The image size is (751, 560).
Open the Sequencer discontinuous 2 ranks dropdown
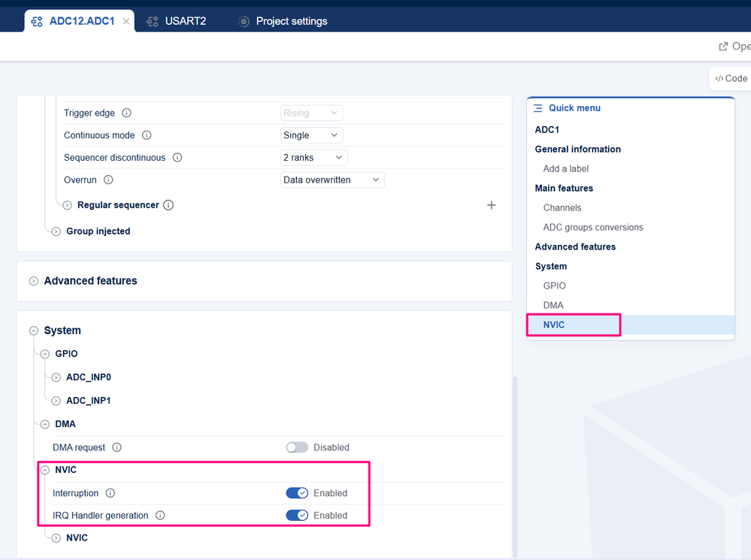click(313, 158)
